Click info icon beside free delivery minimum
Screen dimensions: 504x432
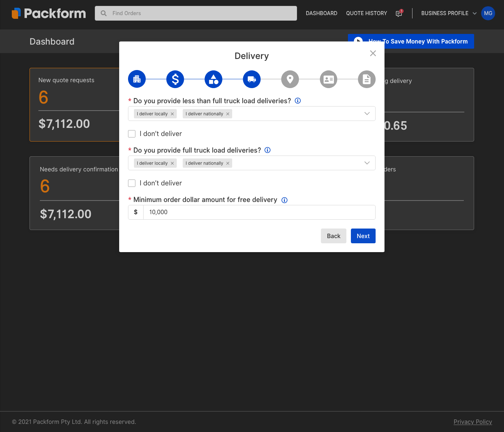pyautogui.click(x=284, y=200)
